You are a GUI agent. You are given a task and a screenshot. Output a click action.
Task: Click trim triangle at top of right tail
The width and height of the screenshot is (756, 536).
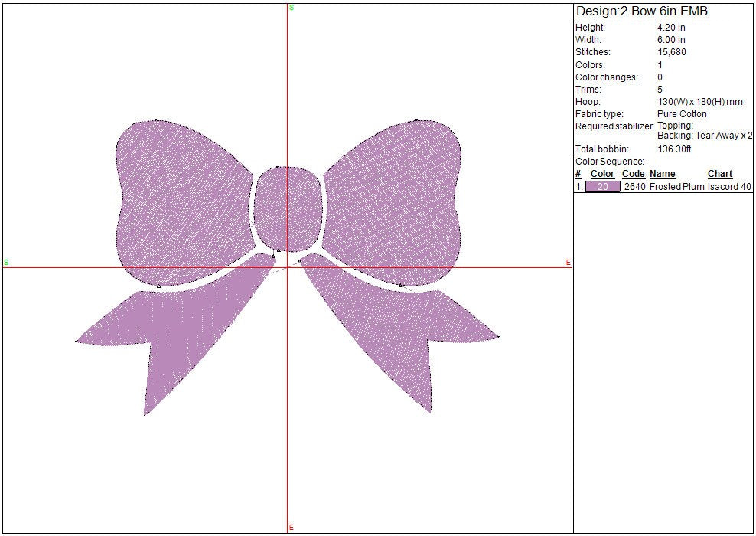[x=299, y=261]
